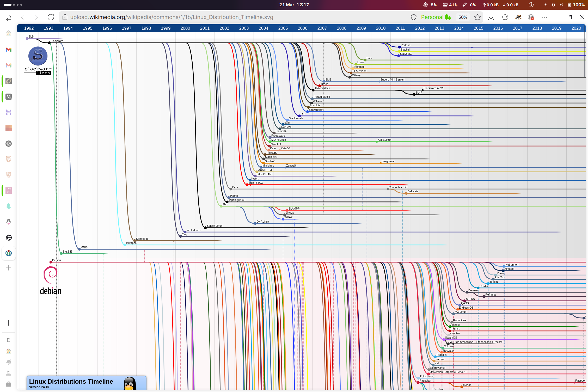The height and width of the screenshot is (392, 588).
Task: Switch to the globe-icon tab
Action: pos(9,238)
